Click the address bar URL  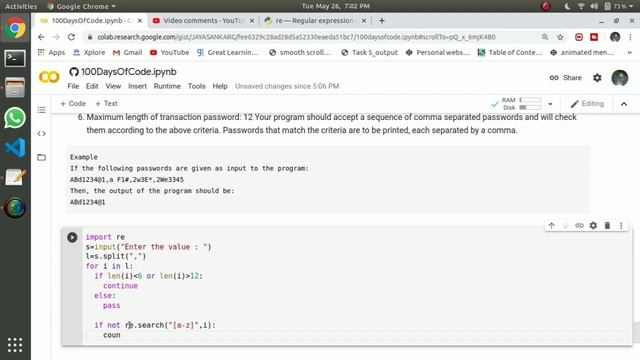tap(296, 37)
